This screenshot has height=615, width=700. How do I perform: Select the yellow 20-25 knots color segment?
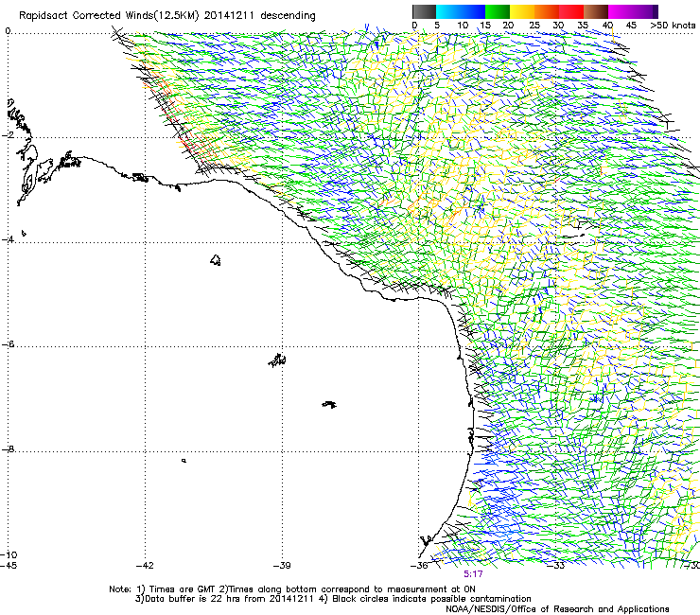coord(522,11)
